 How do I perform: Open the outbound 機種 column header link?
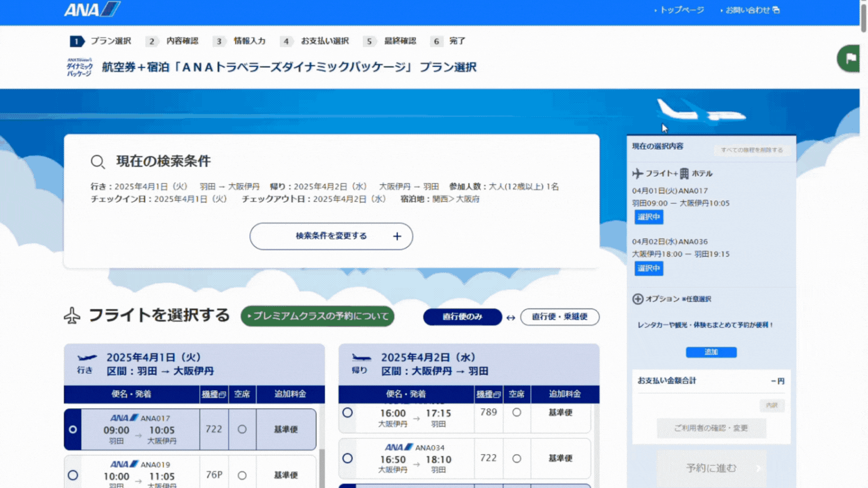(214, 394)
